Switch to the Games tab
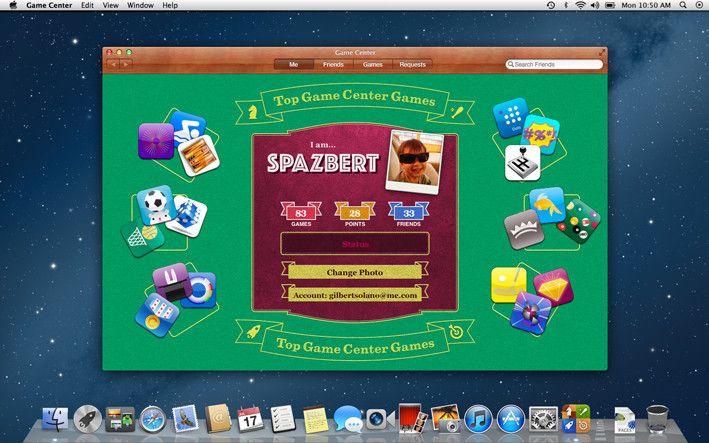The width and height of the screenshot is (709, 443). point(373,65)
